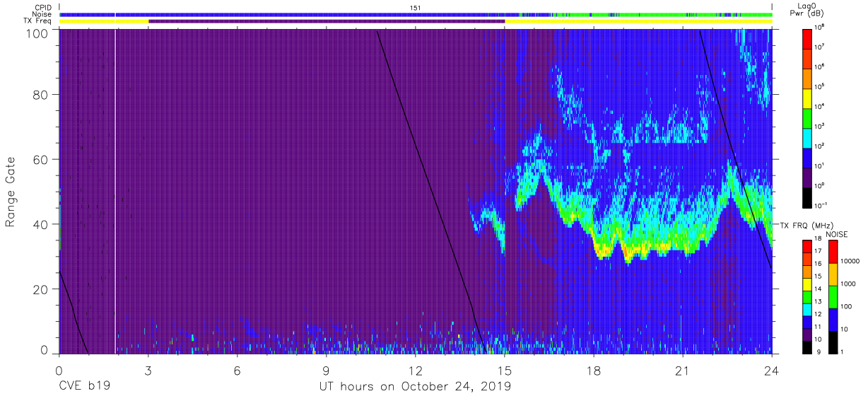Select the x-axis tick label 18
The image size is (868, 401).
coord(594,371)
